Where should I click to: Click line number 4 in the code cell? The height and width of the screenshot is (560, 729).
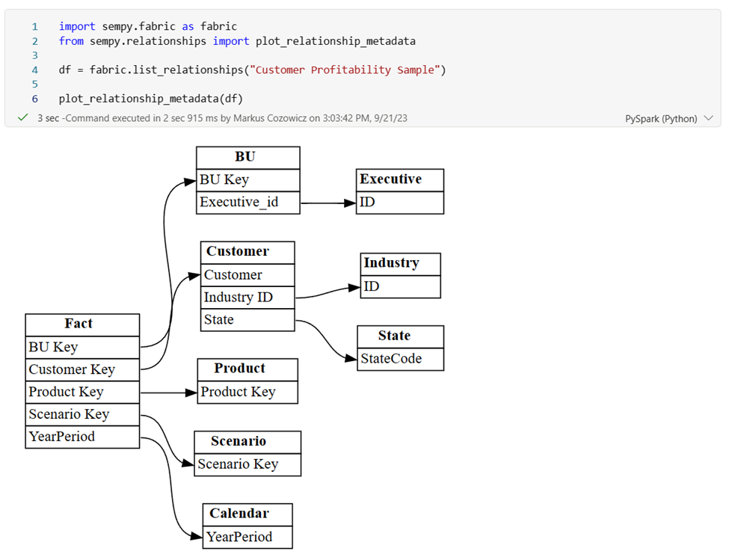[x=34, y=70]
